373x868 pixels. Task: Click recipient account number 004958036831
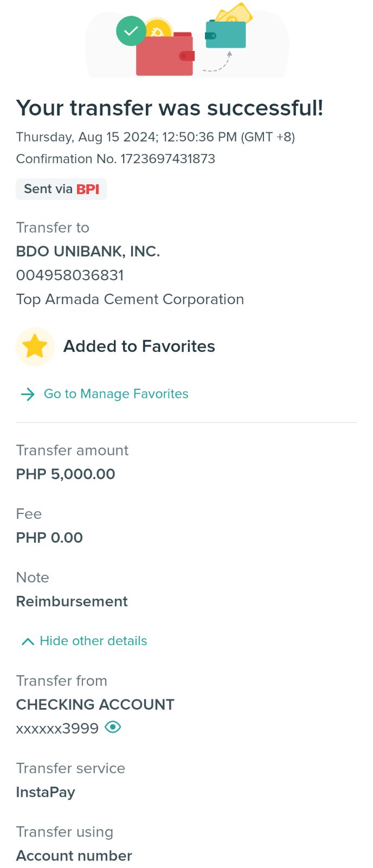pos(70,275)
